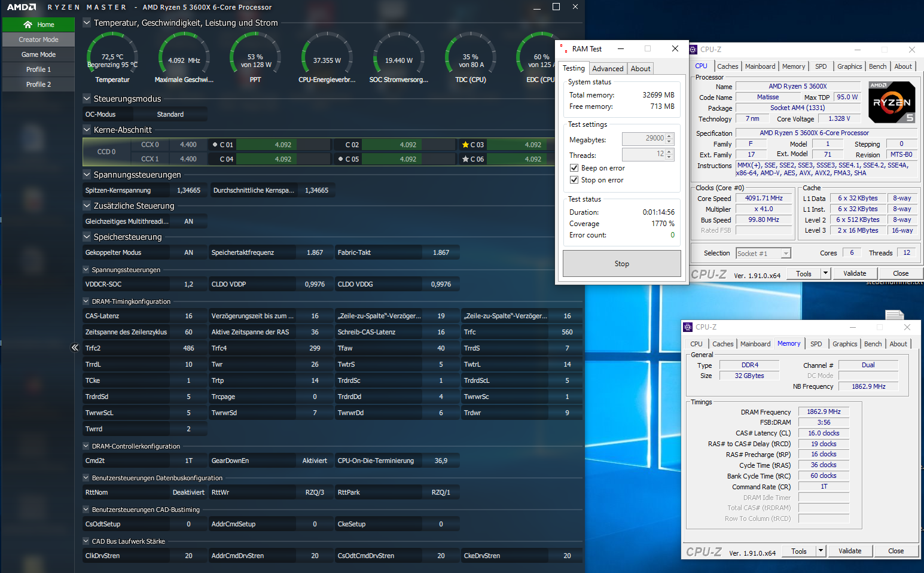
Task: Click the Threads input field
Action: (644, 154)
